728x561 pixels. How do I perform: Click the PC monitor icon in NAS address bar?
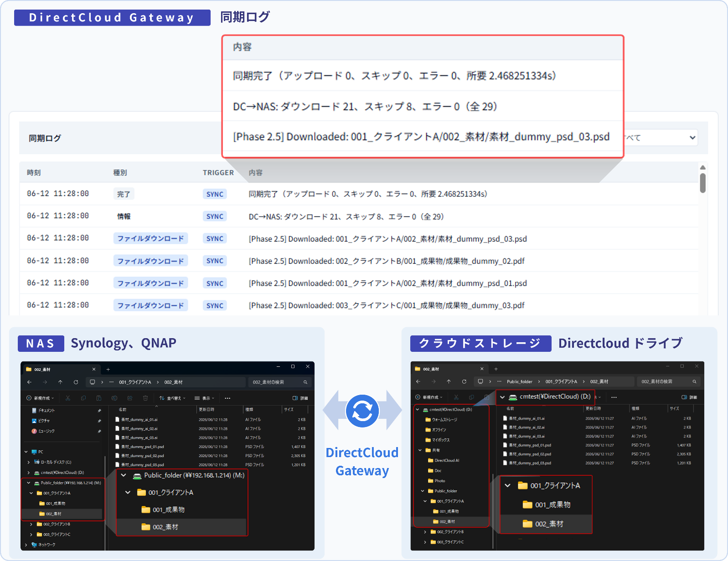[93, 382]
